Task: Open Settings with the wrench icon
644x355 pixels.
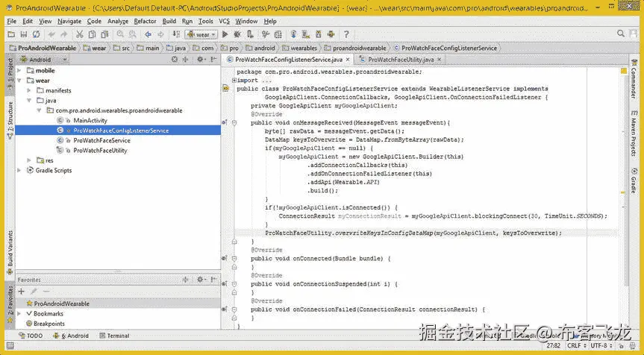Action: [266, 34]
